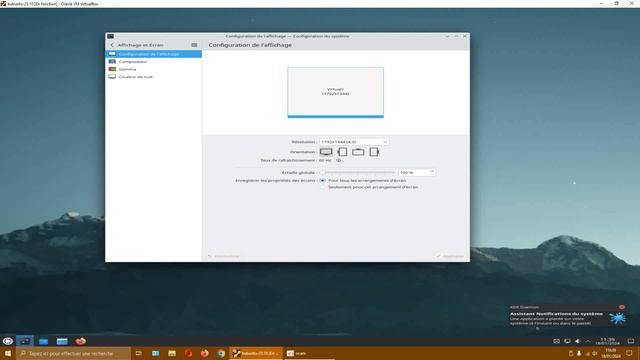Click the Réinitialiser button
This screenshot has height=360, width=640.
pos(224,256)
